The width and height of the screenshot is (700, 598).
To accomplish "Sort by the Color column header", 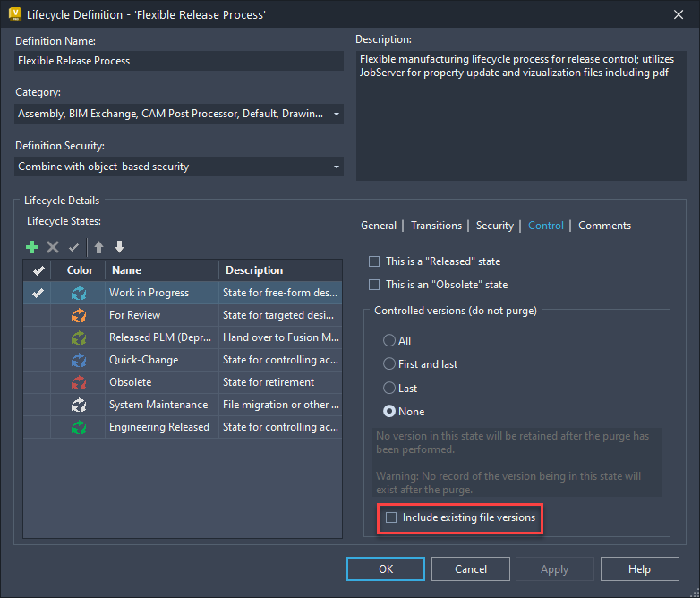I will tap(80, 270).
